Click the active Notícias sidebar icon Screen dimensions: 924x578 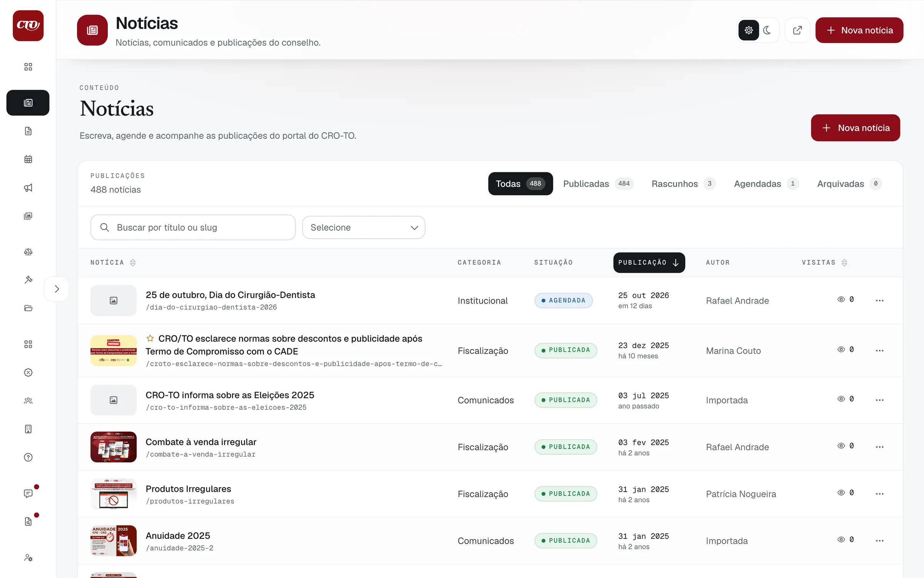click(28, 102)
